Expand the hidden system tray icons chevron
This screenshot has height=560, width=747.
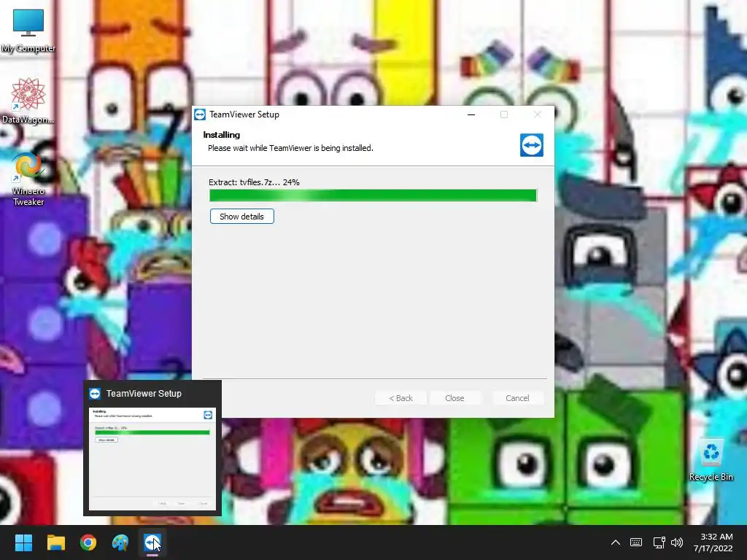pos(616,542)
